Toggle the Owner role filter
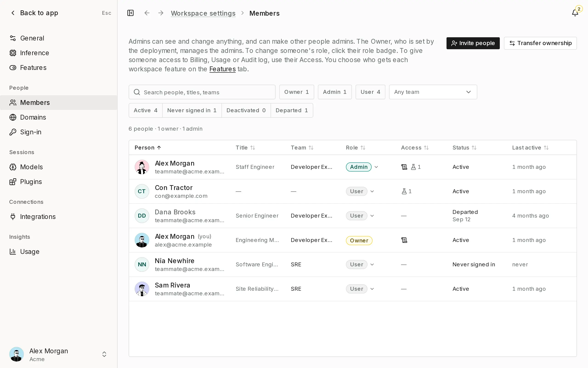The image size is (588, 368). click(297, 92)
